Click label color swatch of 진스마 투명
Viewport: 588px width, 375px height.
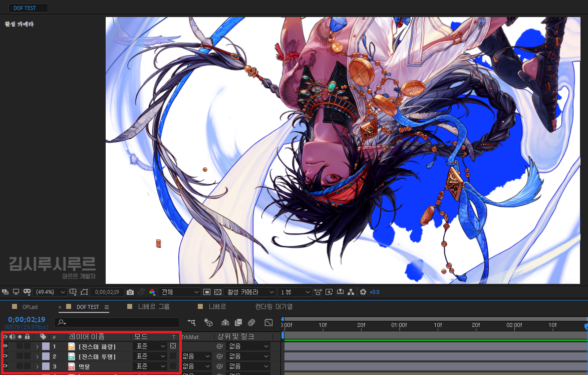click(46, 356)
